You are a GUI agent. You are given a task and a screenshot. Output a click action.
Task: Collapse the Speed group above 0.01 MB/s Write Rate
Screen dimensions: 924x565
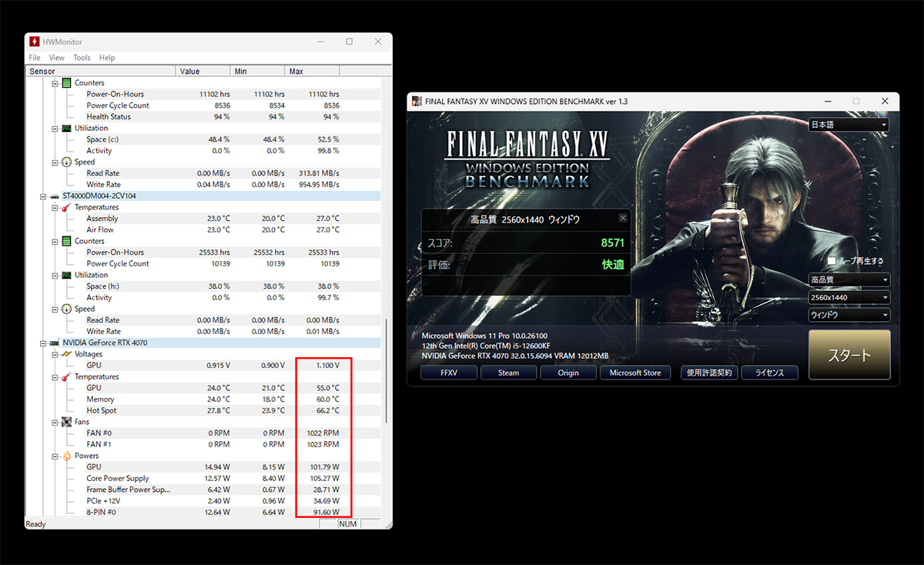pyautogui.click(x=55, y=309)
